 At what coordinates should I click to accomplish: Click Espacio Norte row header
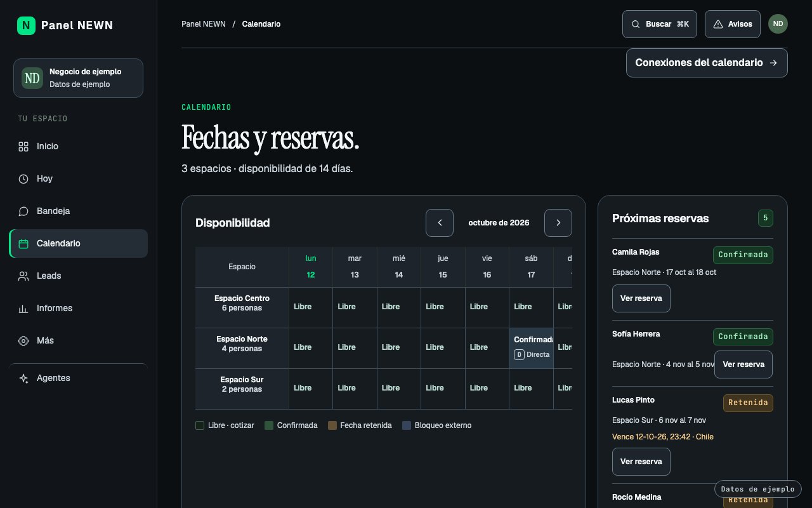click(242, 349)
